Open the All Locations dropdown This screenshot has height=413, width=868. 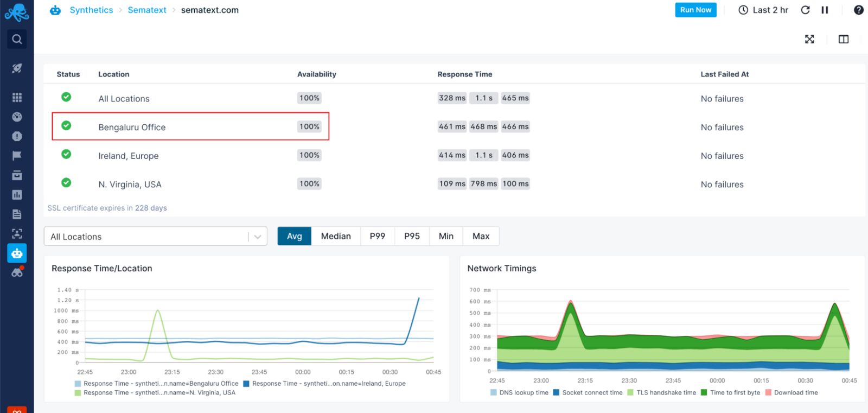(x=156, y=237)
